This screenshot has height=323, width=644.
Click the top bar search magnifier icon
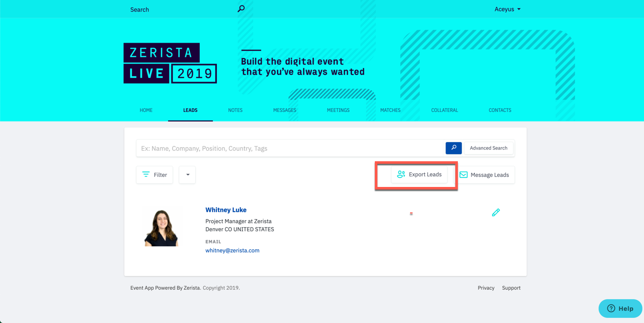click(x=241, y=9)
